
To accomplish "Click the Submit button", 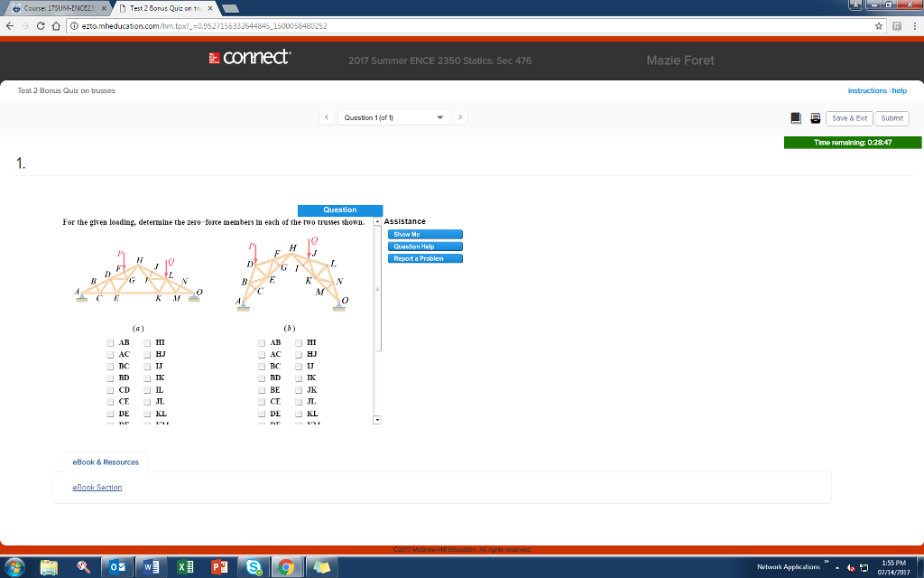I will click(892, 117).
